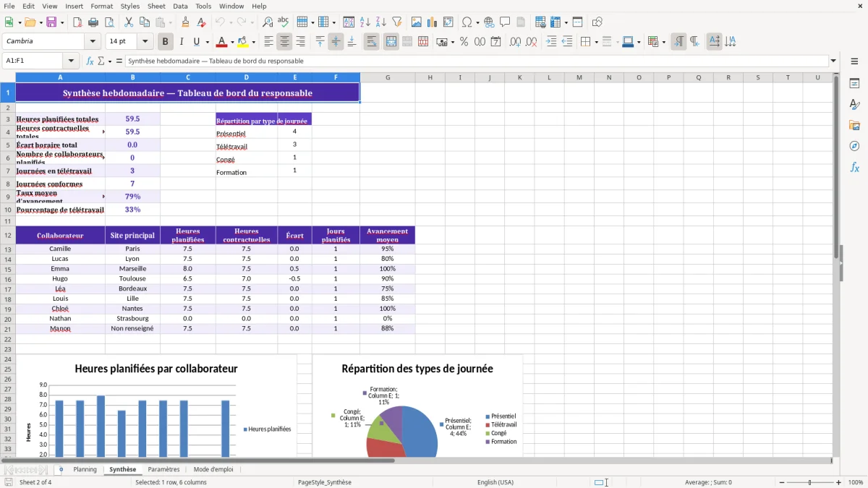Open the Conditional Formatting dropdown arrow

664,42
